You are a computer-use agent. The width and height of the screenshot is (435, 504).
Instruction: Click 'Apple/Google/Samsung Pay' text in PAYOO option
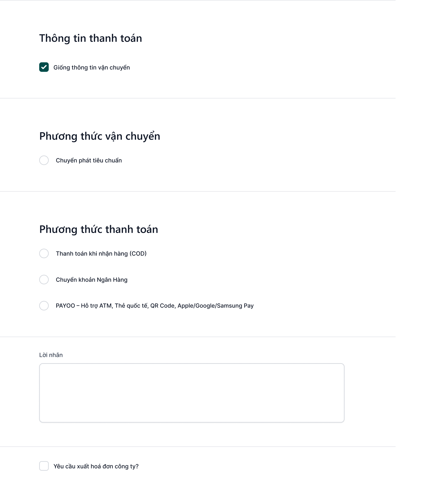pyautogui.click(x=215, y=306)
